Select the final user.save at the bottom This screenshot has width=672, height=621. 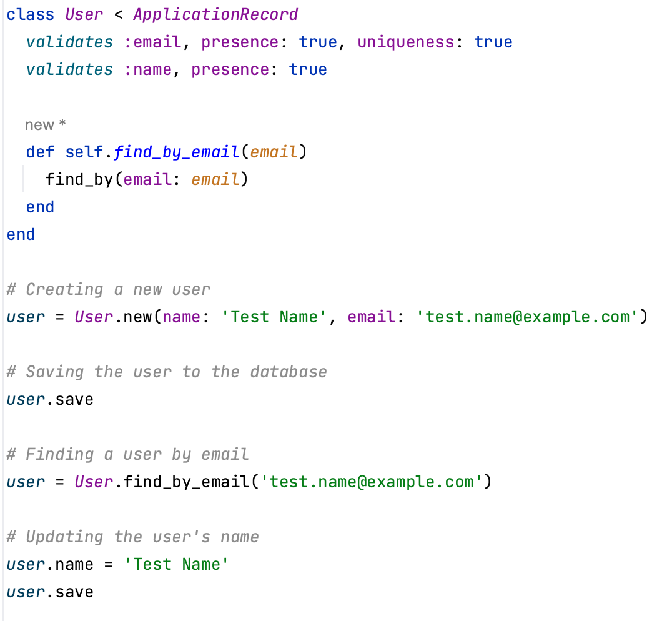click(x=50, y=592)
